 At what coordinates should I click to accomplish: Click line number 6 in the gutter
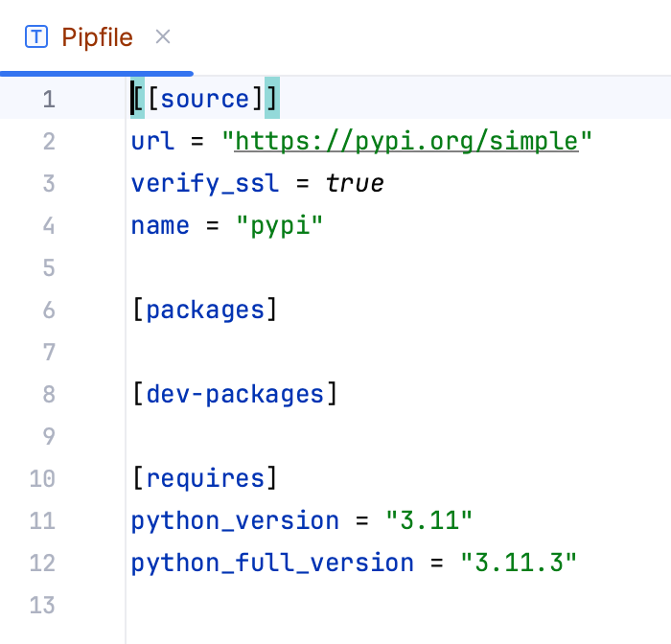click(x=49, y=310)
